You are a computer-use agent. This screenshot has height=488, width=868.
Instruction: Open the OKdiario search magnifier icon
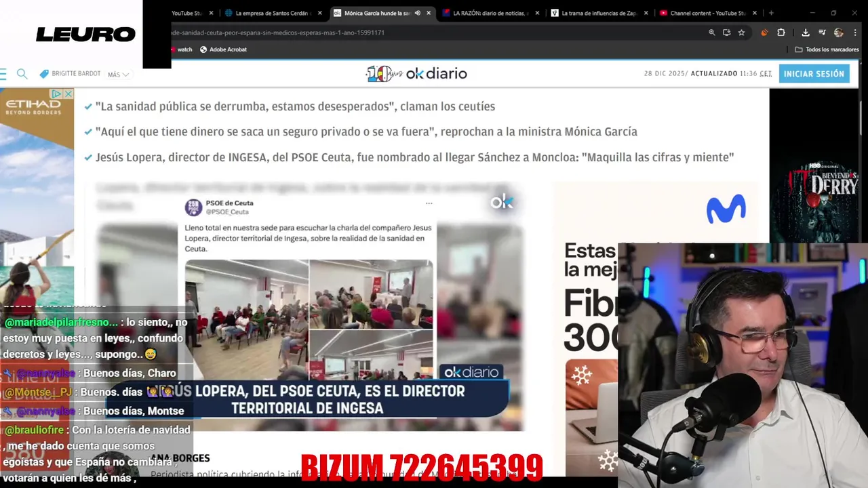pyautogui.click(x=22, y=74)
